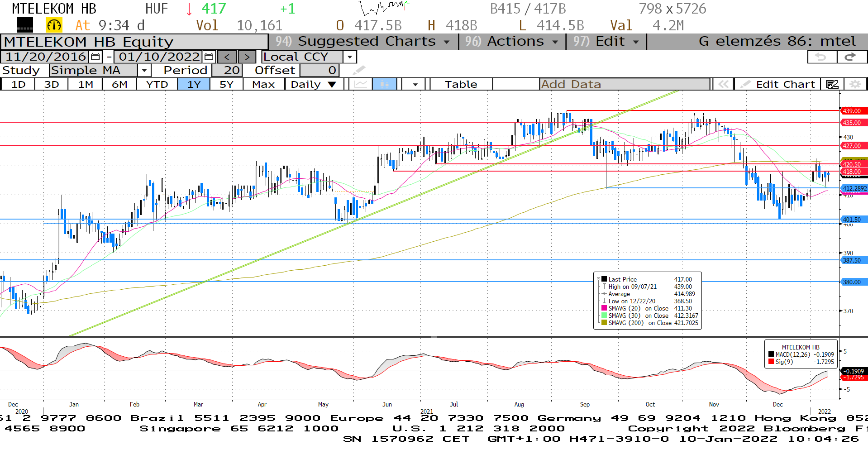Click the Table button
This screenshot has width=868, height=464.
461,84
